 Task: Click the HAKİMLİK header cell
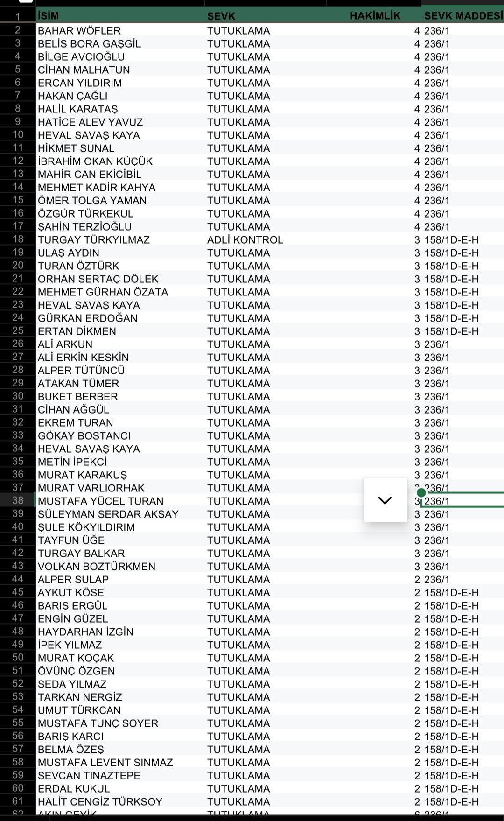(375, 16)
